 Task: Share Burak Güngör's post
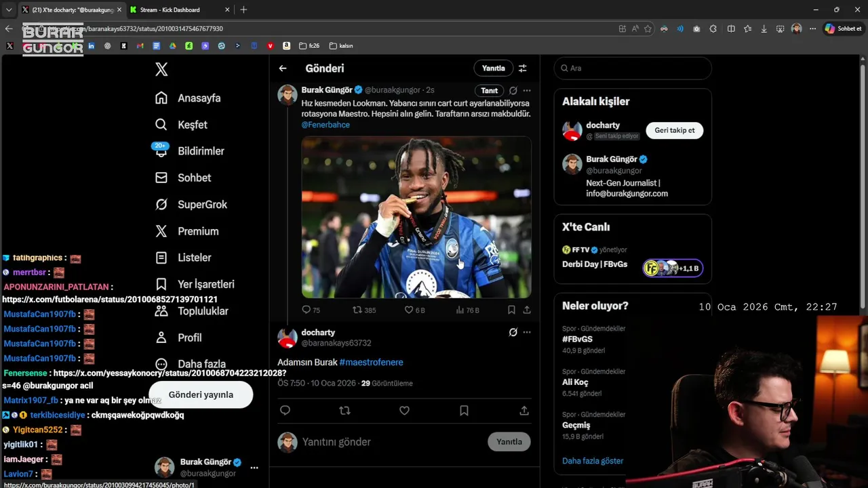(527, 310)
